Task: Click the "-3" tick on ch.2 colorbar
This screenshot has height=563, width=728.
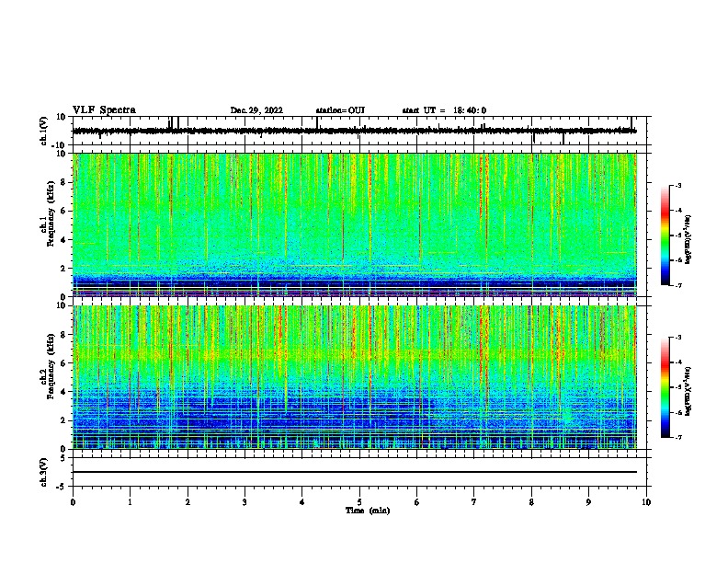Action: 677,338
